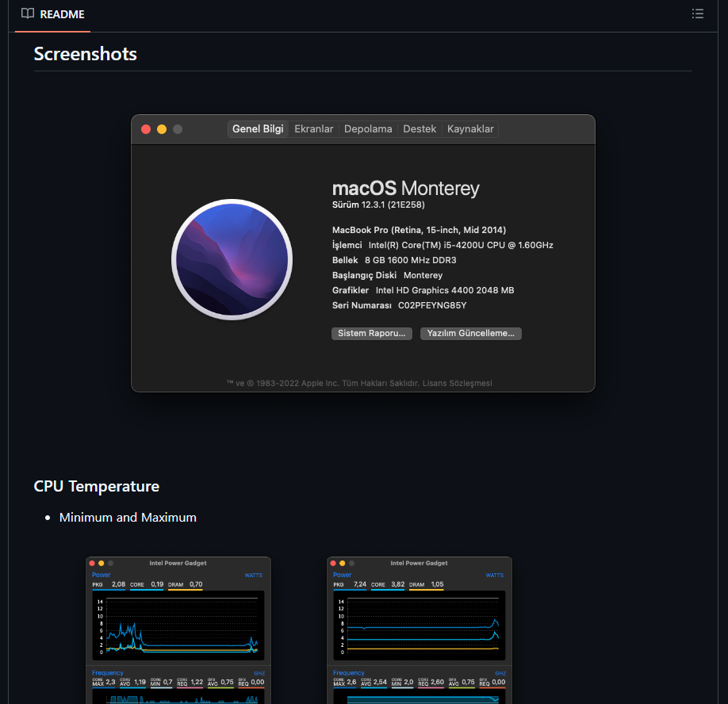This screenshot has height=704, width=728.
Task: Switch to the Genel Bilgi tab
Action: [x=258, y=129]
